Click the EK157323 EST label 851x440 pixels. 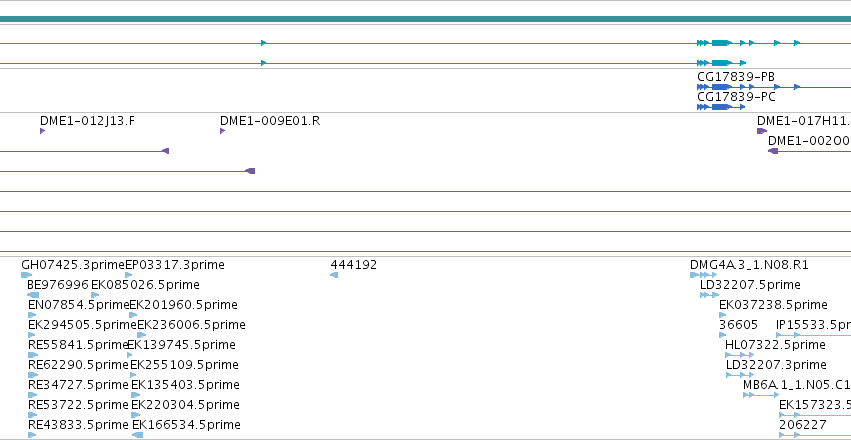point(815,405)
